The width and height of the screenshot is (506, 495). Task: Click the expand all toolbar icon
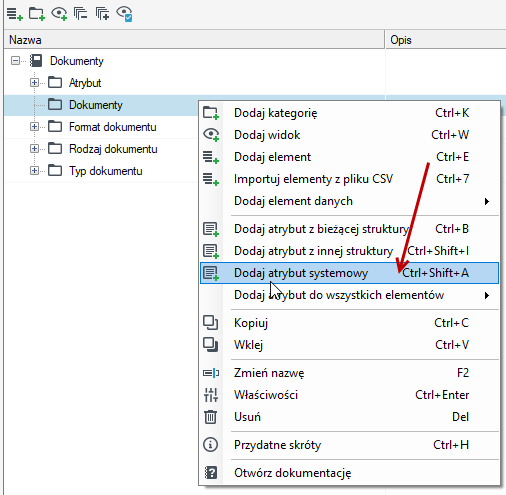[102, 14]
